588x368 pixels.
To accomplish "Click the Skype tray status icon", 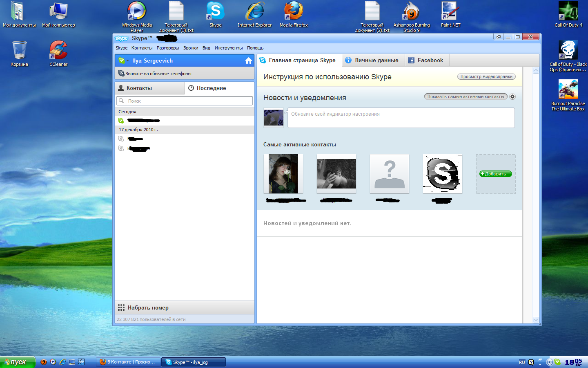I will click(557, 362).
